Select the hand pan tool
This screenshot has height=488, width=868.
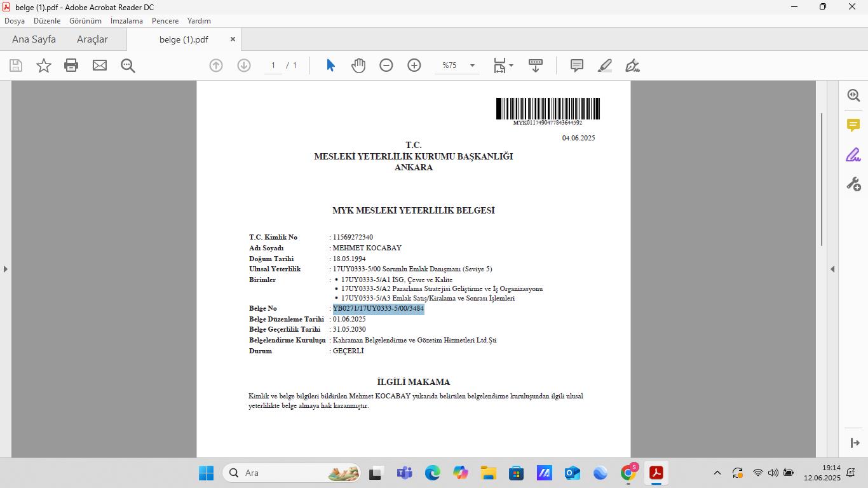click(358, 65)
